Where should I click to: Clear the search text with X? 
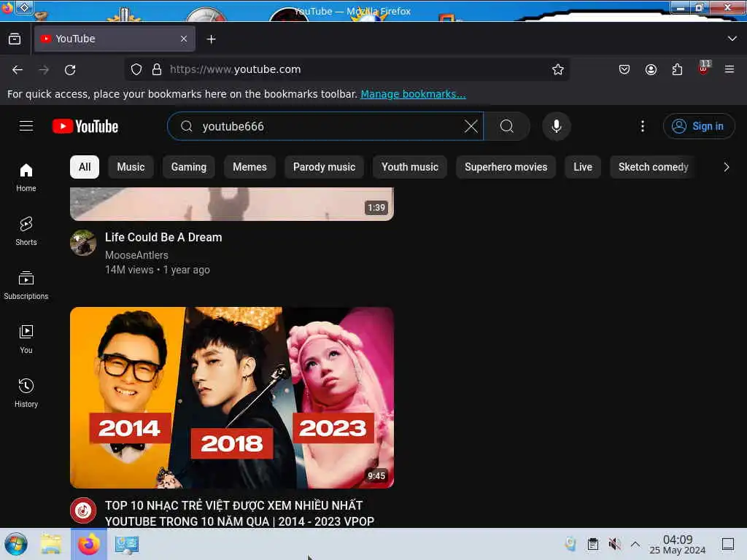tap(471, 126)
